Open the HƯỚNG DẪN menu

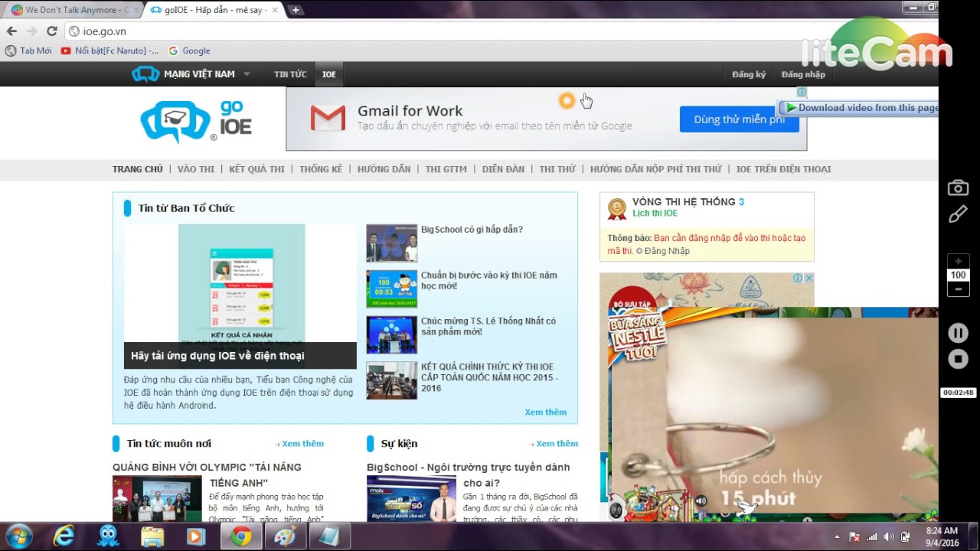(384, 169)
